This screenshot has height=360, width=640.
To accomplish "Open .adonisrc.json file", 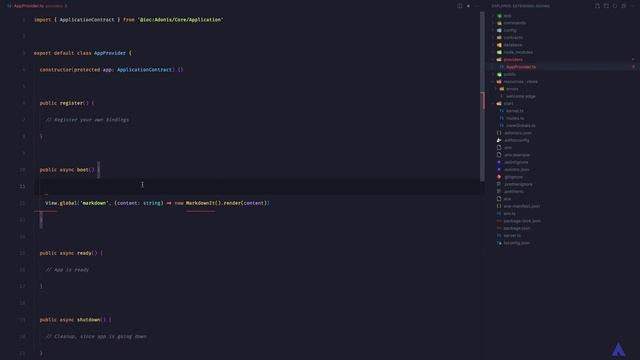I will [518, 133].
